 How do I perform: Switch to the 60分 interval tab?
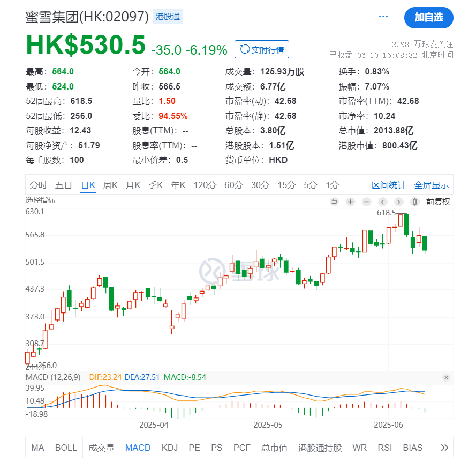pyautogui.click(x=233, y=185)
